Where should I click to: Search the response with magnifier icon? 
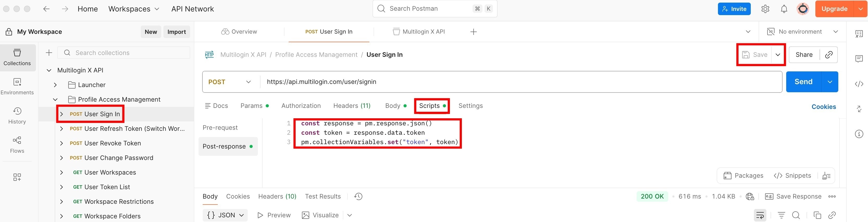pos(796,215)
